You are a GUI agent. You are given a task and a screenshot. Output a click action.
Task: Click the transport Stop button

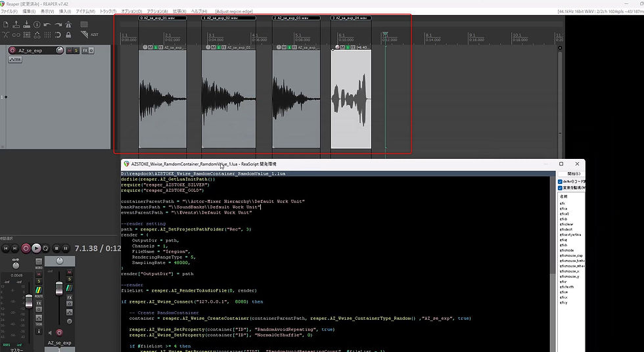[57, 248]
